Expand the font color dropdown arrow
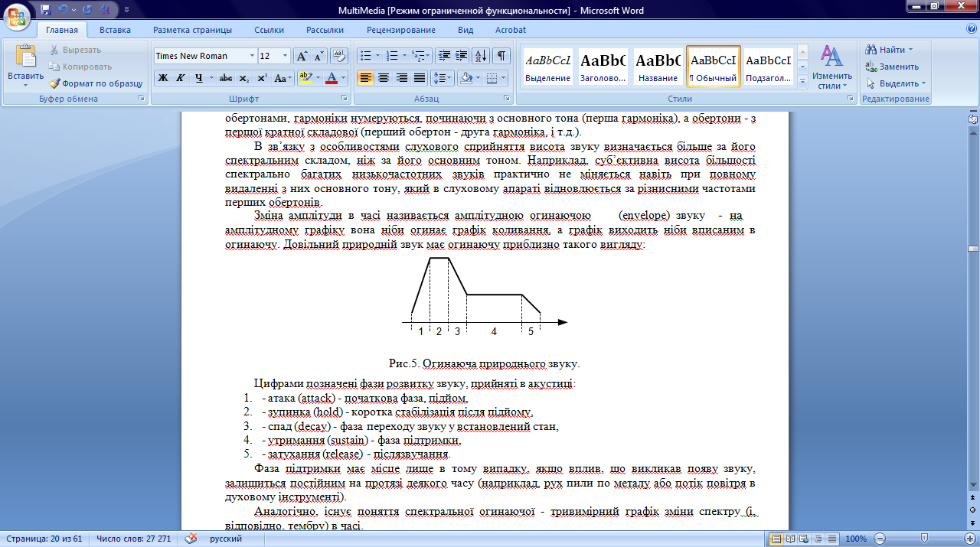Screen dimensions: 980x547 click(343, 78)
